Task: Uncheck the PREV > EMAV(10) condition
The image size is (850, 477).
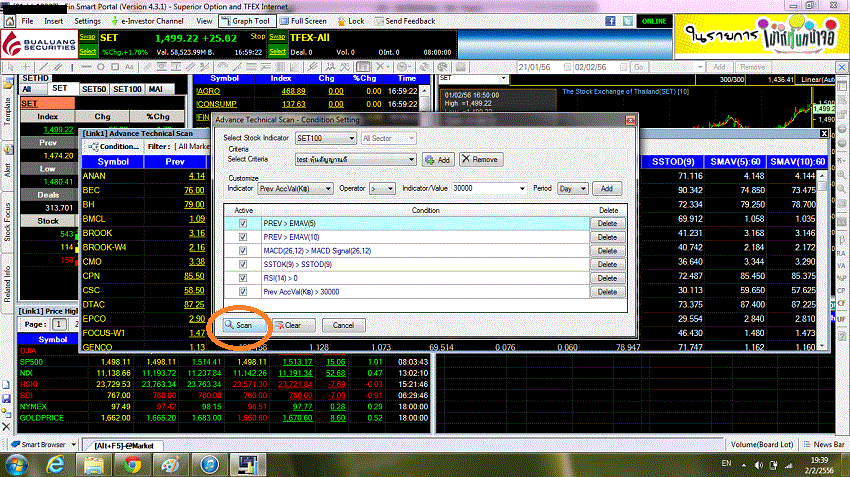Action: [243, 237]
